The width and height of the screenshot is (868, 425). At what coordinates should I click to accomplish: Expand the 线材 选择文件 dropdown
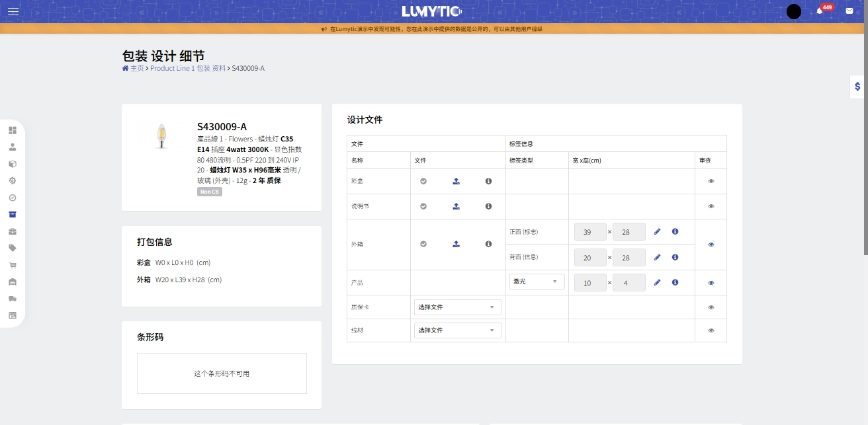pos(457,330)
